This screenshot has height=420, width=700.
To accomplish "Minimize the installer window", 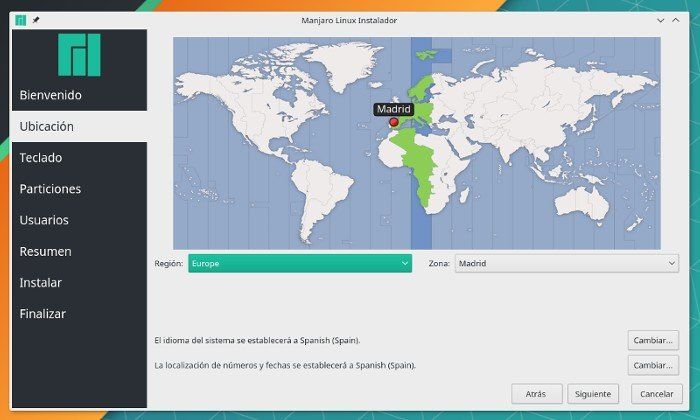I will point(661,20).
